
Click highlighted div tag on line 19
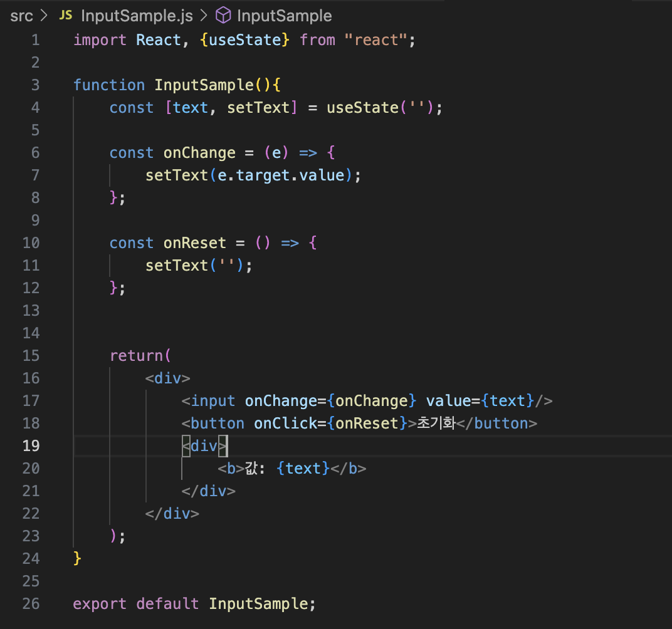[x=204, y=445]
